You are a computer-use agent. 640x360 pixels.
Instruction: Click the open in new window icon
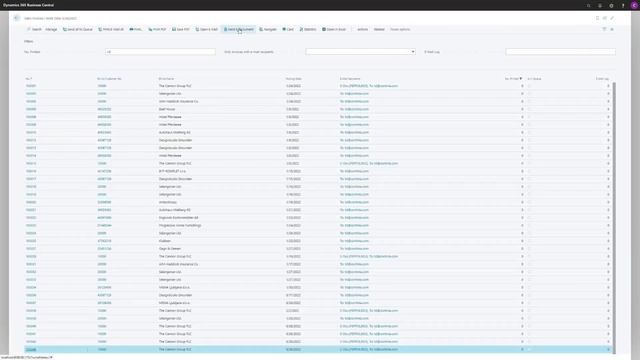[x=604, y=18]
